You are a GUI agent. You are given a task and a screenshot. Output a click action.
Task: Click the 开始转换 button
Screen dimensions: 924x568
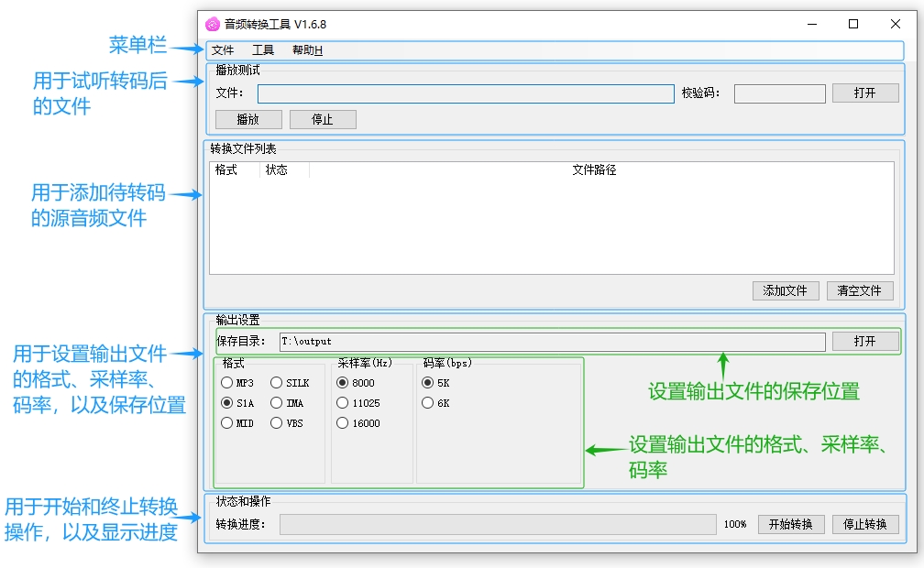click(x=791, y=524)
